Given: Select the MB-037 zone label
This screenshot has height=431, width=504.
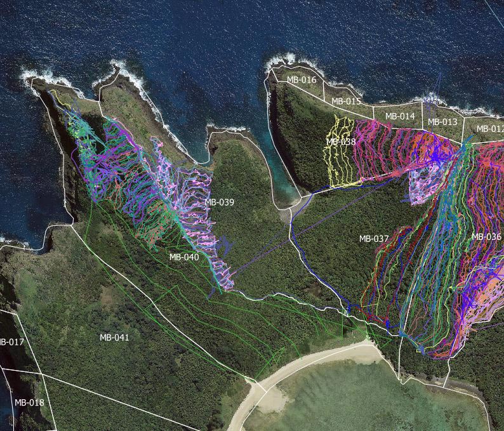Looking at the screenshot, I should [374, 239].
